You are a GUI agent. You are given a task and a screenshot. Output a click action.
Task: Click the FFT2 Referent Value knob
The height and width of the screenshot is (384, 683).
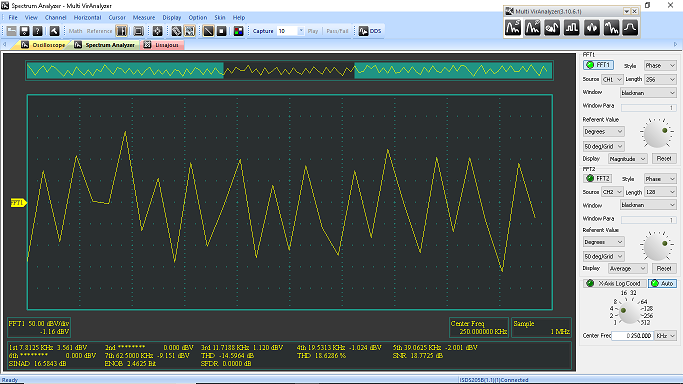[657, 247]
